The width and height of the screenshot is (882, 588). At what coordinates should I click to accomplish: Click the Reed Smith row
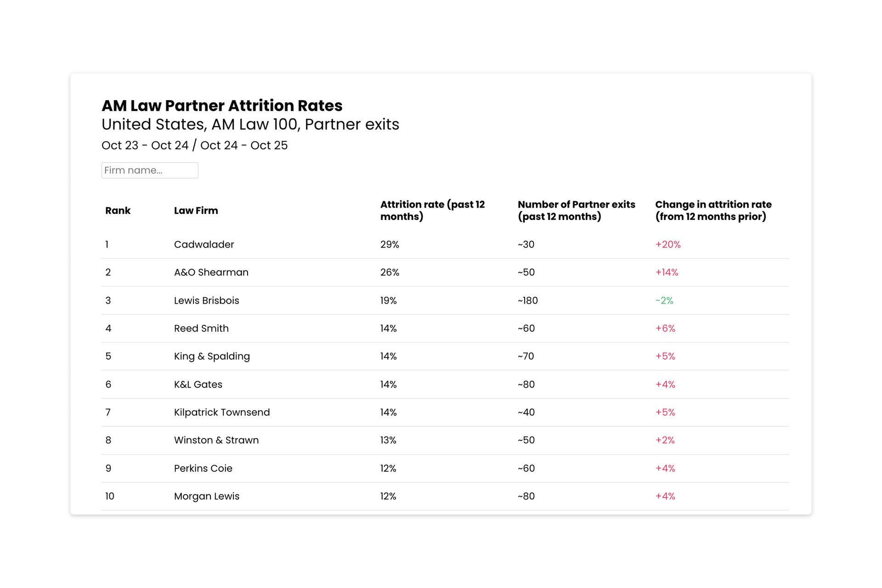point(201,328)
